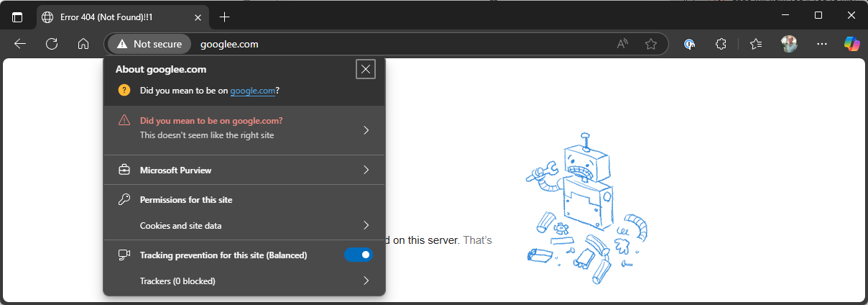Click the browser Back arrow button
The height and width of the screenshot is (305, 868).
[20, 44]
